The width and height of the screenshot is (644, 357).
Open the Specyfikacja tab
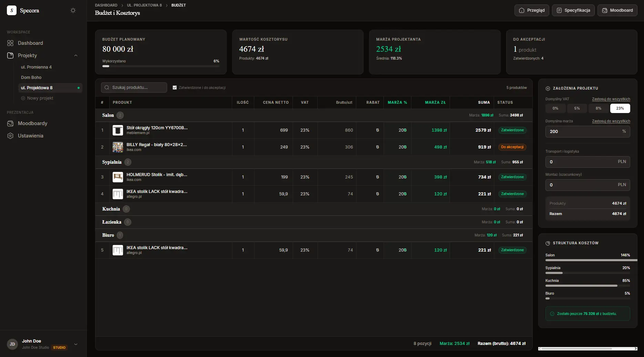pos(573,10)
